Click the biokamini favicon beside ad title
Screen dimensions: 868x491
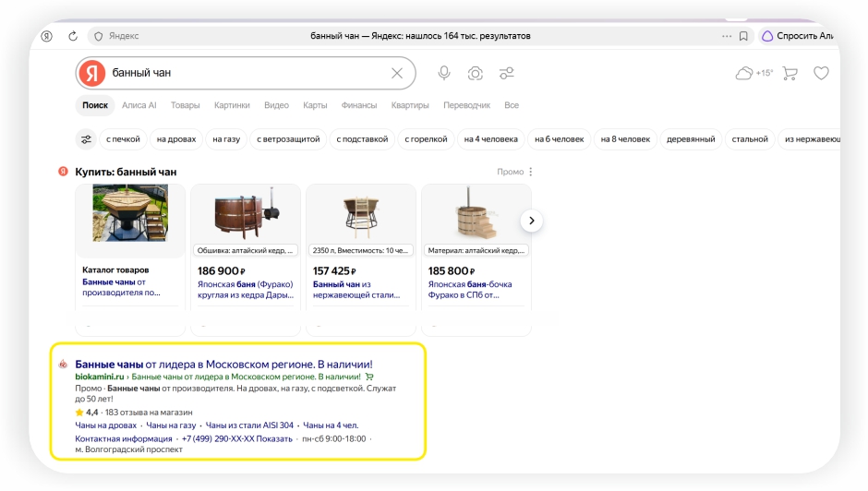pos(63,365)
